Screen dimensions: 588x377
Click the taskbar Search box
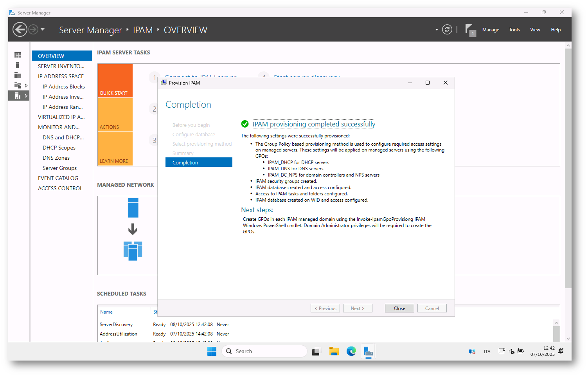[264, 352]
